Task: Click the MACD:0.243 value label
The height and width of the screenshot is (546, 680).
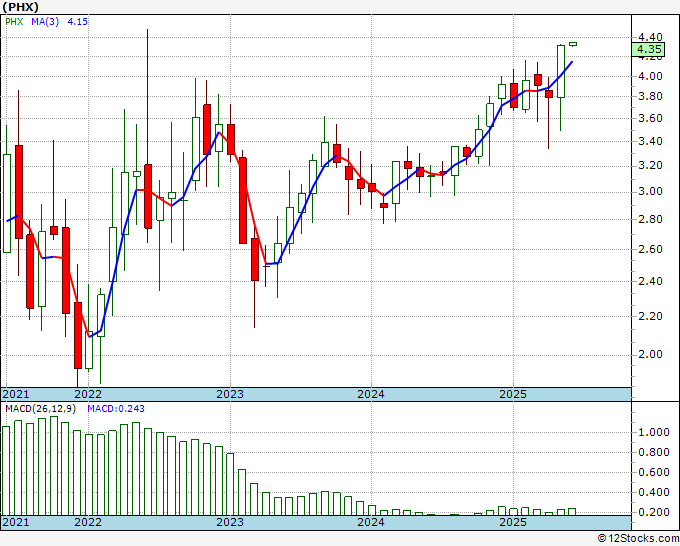Action: [116, 409]
